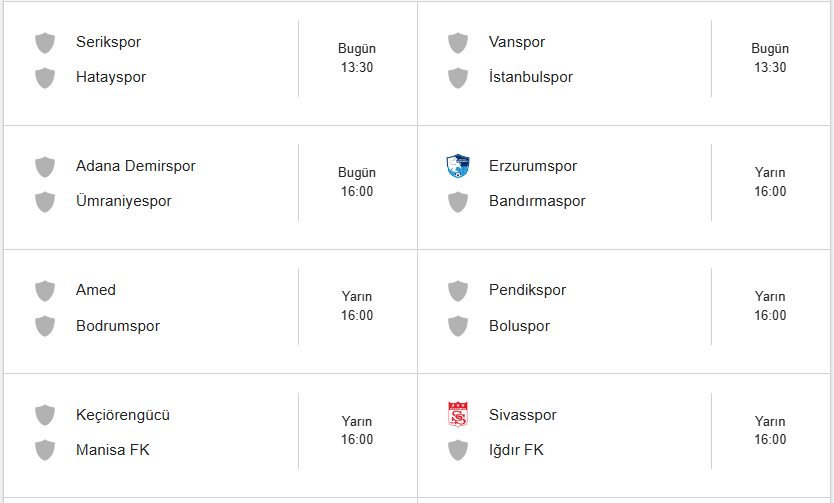The width and height of the screenshot is (834, 503).
Task: Click the Serikspor placeholder shield icon
Action: (x=45, y=42)
